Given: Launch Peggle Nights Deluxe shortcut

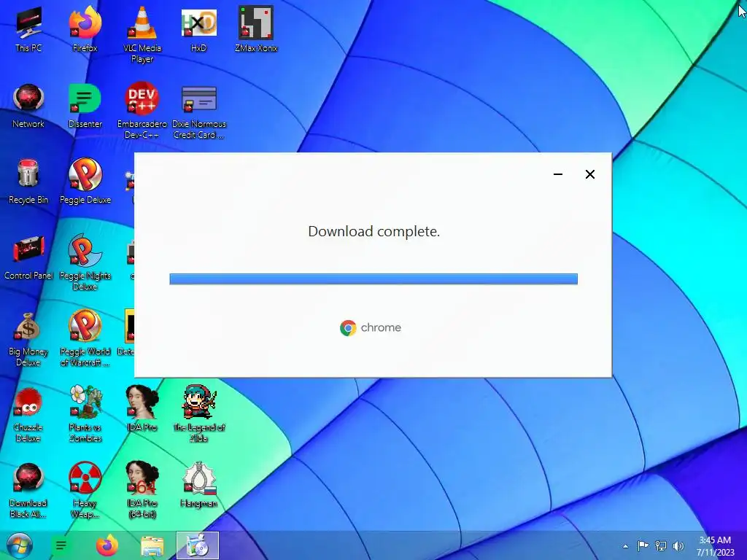Looking at the screenshot, I should (85, 262).
